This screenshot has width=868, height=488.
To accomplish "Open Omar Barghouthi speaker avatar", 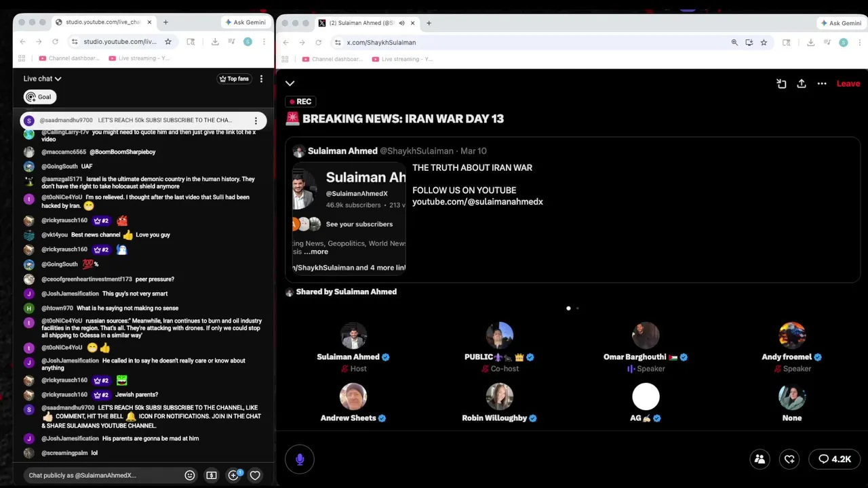I will click(x=646, y=335).
